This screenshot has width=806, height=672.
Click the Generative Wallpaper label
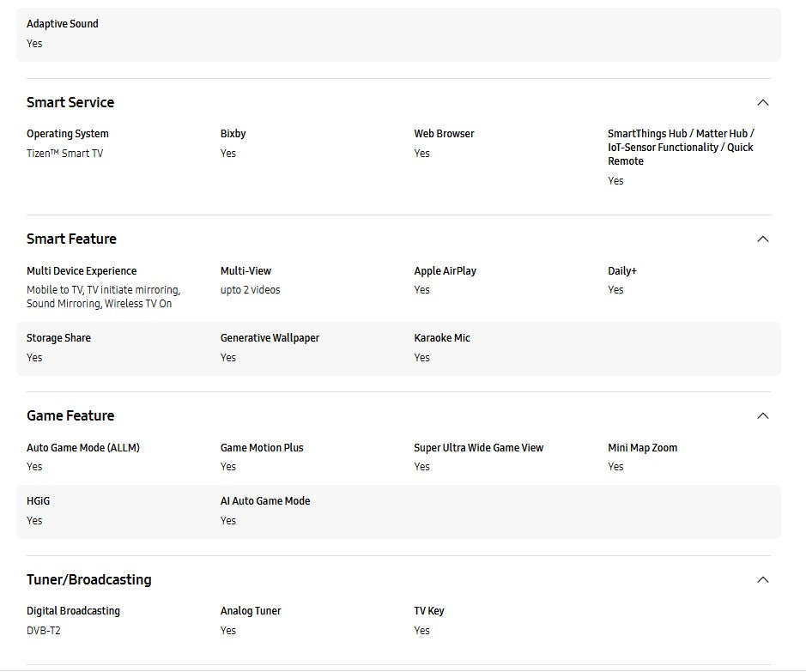click(x=270, y=338)
